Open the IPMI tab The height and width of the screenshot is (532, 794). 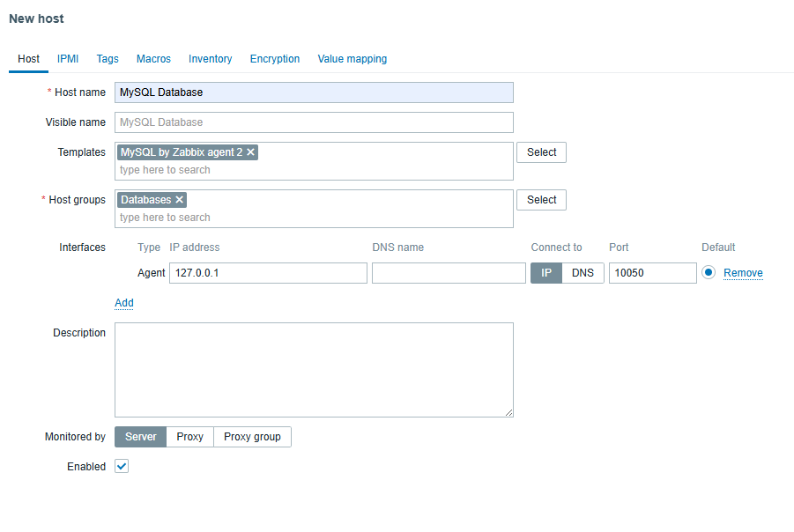pos(68,59)
